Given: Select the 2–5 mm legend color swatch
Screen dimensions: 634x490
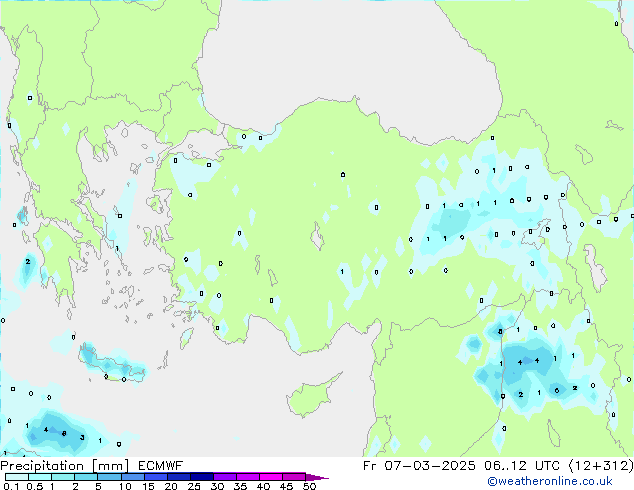Looking at the screenshot, I should pos(86,477).
